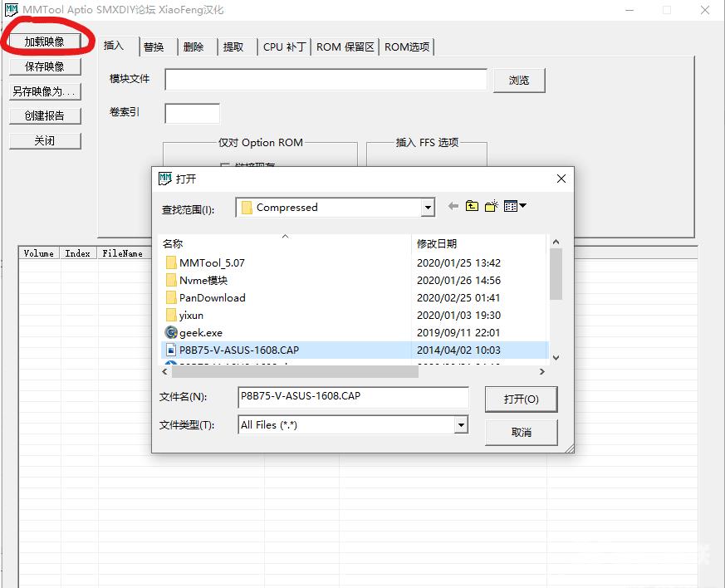The width and height of the screenshot is (725, 588).
Task: Create new folder icon in Open dialog
Action: coord(491,206)
